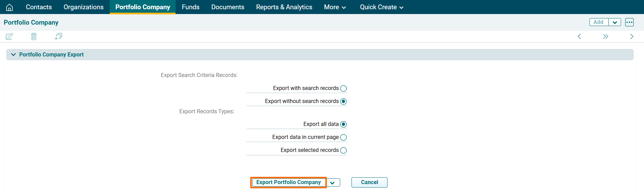Collapse the Portfolio Company Export section
Viewport: 644px width, 193px height.
[13, 55]
